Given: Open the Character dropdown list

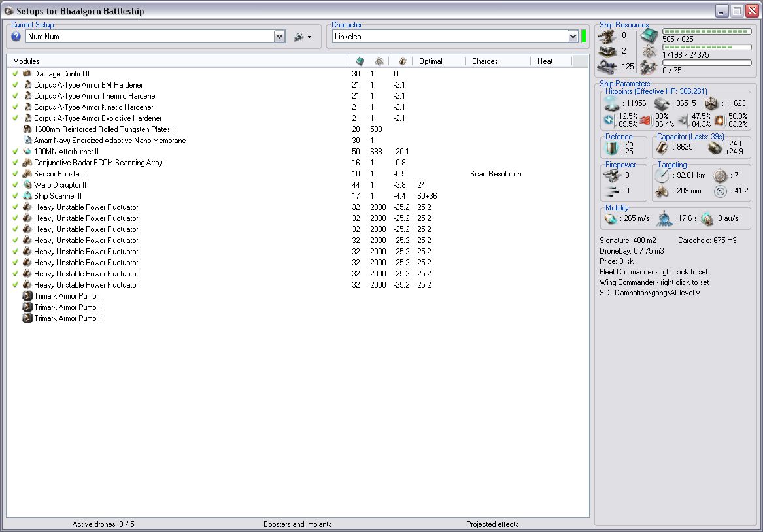Looking at the screenshot, I should [573, 37].
